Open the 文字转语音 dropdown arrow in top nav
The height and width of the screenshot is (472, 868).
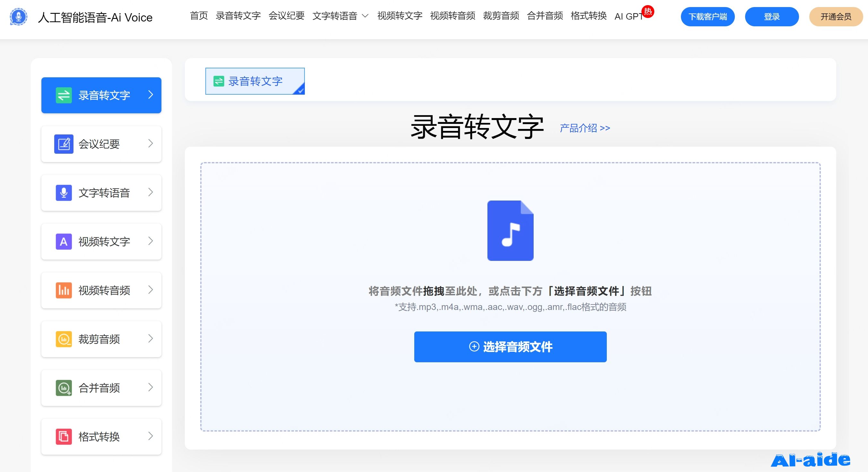[365, 16]
